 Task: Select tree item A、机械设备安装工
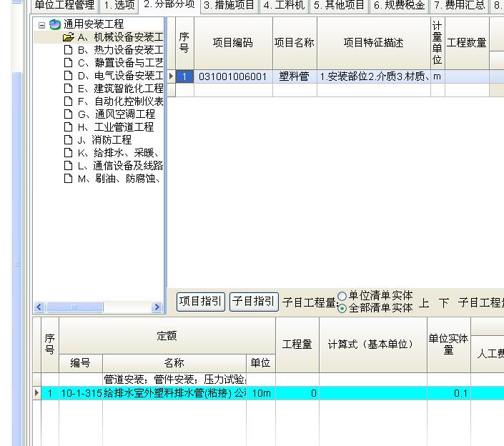[x=121, y=37]
